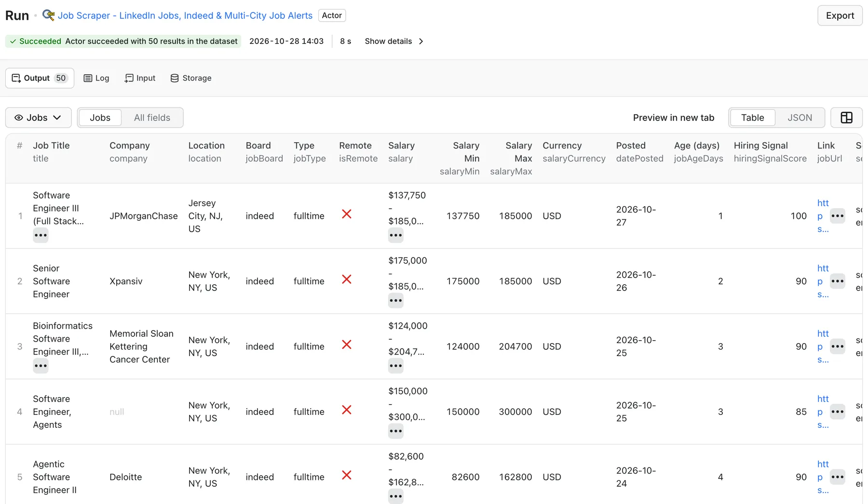Expand truncated salary $137,750 ellipsis
Viewport: 868px width, 504px height.
[x=395, y=236]
